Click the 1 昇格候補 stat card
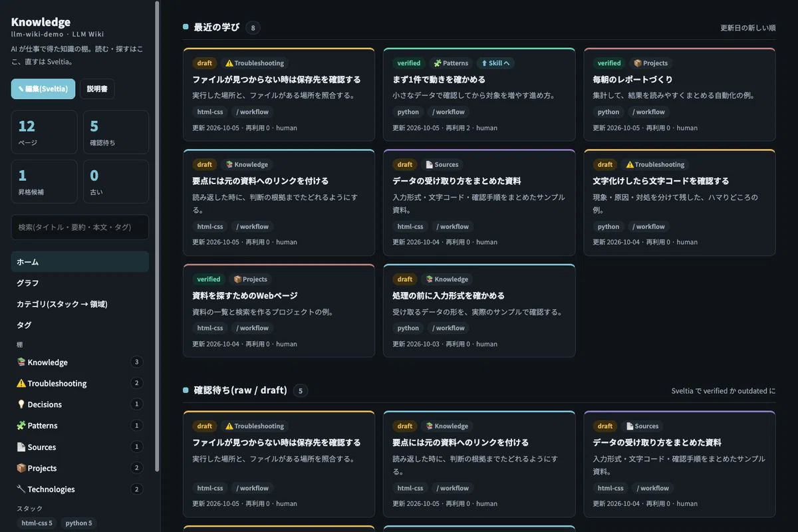The image size is (798, 532). tap(45, 182)
